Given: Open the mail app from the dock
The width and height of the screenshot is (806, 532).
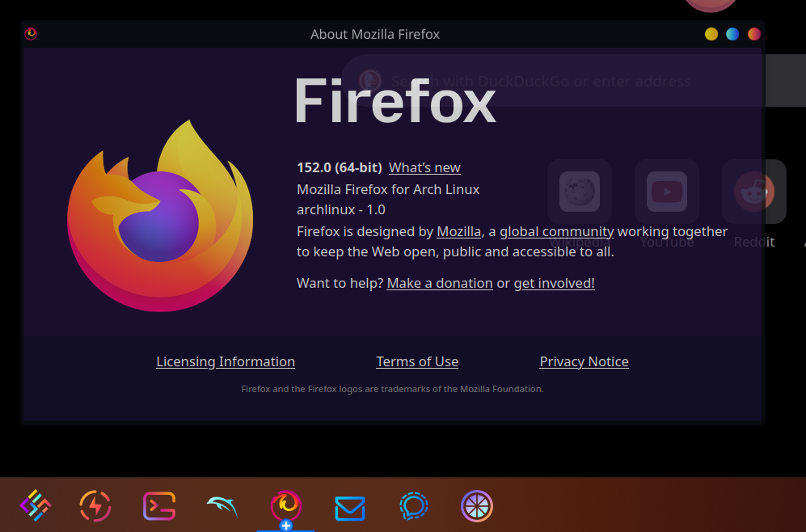Looking at the screenshot, I should 349,508.
